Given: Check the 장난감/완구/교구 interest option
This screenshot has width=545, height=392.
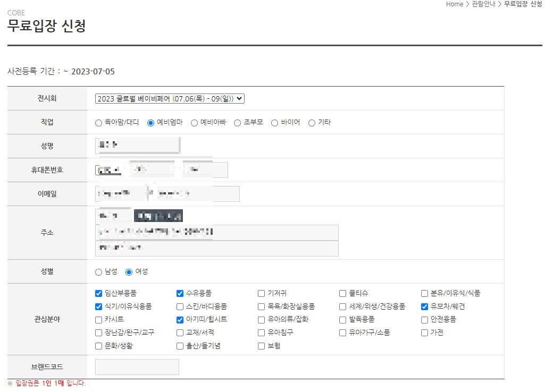Looking at the screenshot, I should point(98,333).
